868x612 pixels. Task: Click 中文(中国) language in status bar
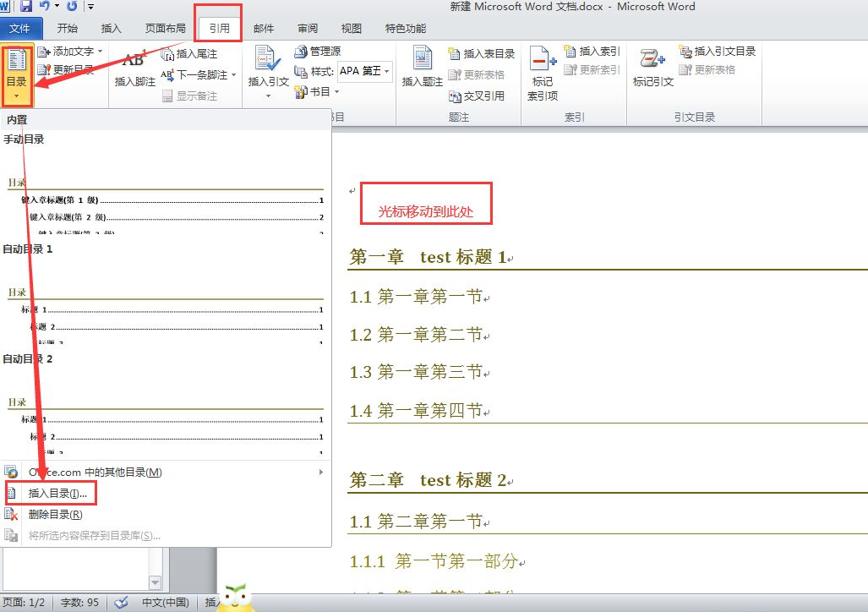pos(165,603)
